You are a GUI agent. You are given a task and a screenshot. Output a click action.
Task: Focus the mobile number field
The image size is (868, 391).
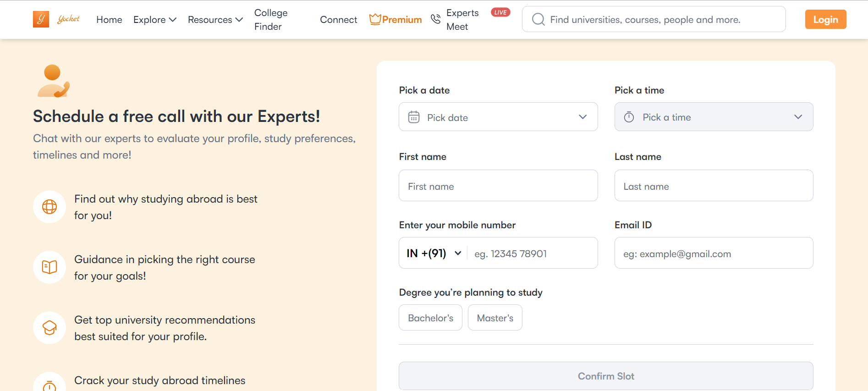[x=532, y=253]
